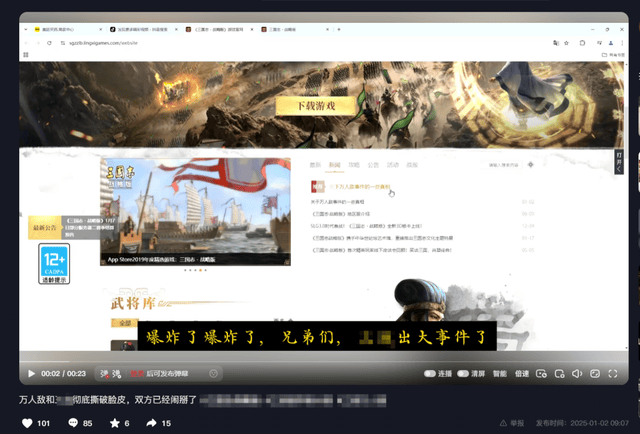Image resolution: width=640 pixels, height=434 pixels.
Task: Share the video with the arrow icon
Action: point(151,423)
